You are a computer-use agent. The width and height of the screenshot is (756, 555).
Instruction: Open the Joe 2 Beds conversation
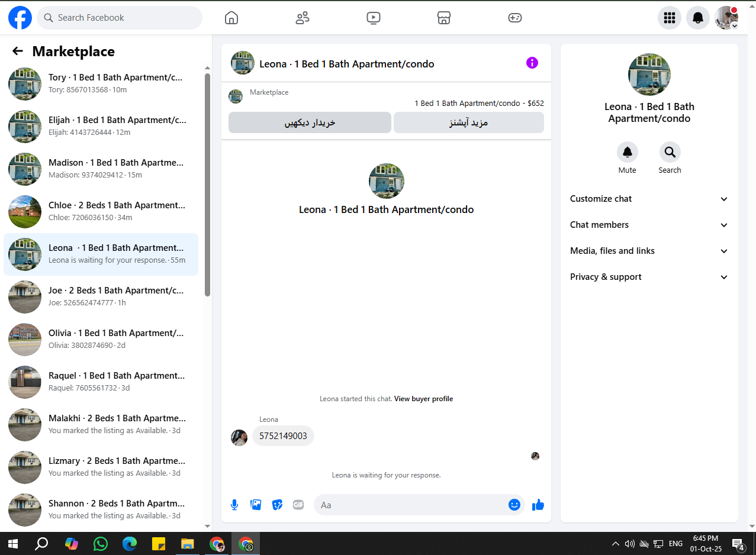click(x=101, y=297)
